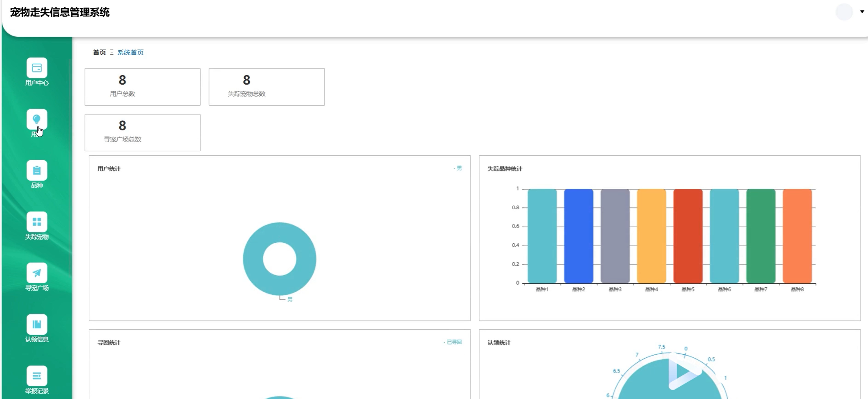Image resolution: width=868 pixels, height=399 pixels.
Task: Click the 认领统计 chart title
Action: pos(499,343)
